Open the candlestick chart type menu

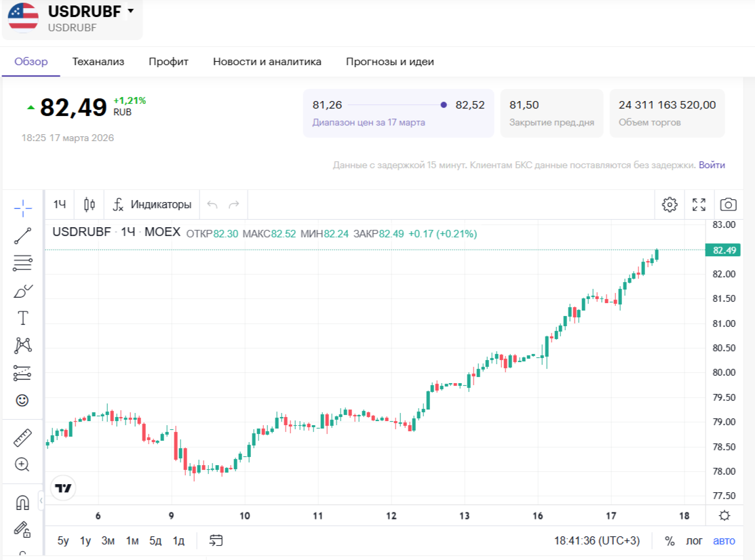[90, 204]
